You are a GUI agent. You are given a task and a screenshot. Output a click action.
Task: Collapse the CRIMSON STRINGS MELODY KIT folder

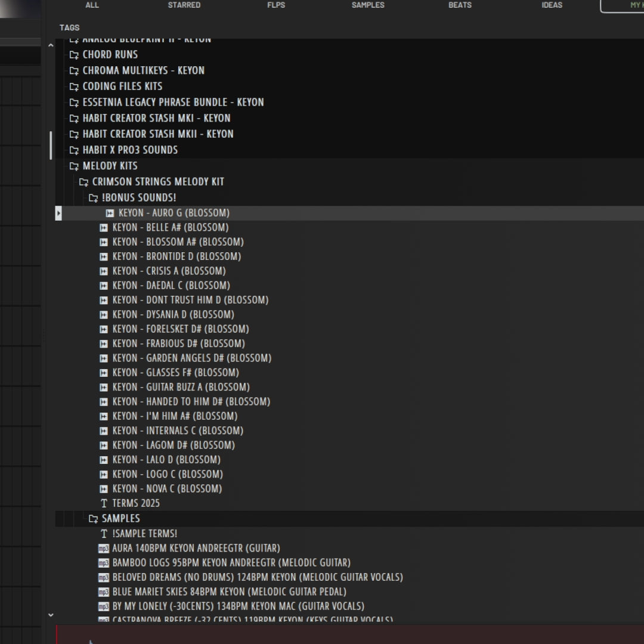coord(83,182)
